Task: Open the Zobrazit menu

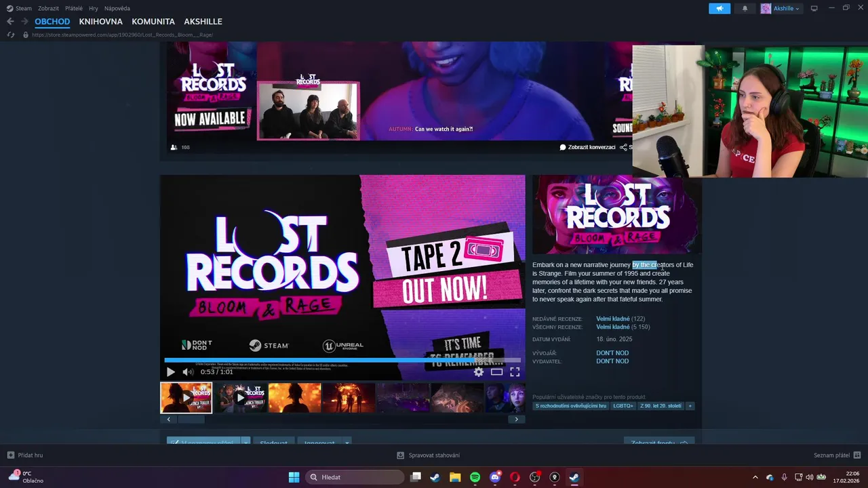Action: [48, 8]
